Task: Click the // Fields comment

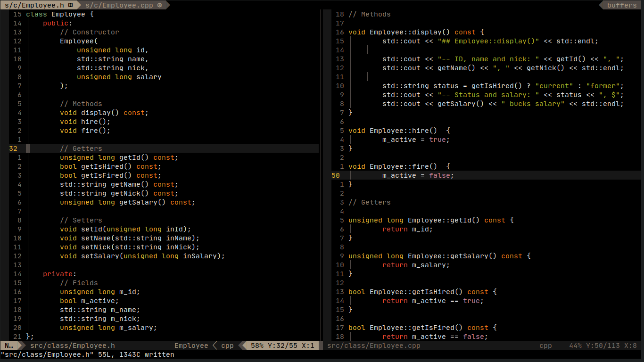Action: point(79,283)
